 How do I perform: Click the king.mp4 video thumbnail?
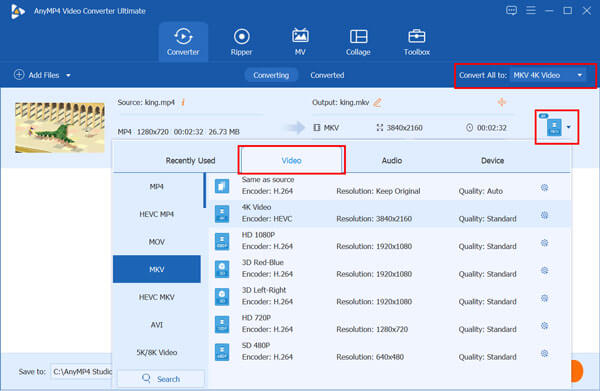[60, 127]
